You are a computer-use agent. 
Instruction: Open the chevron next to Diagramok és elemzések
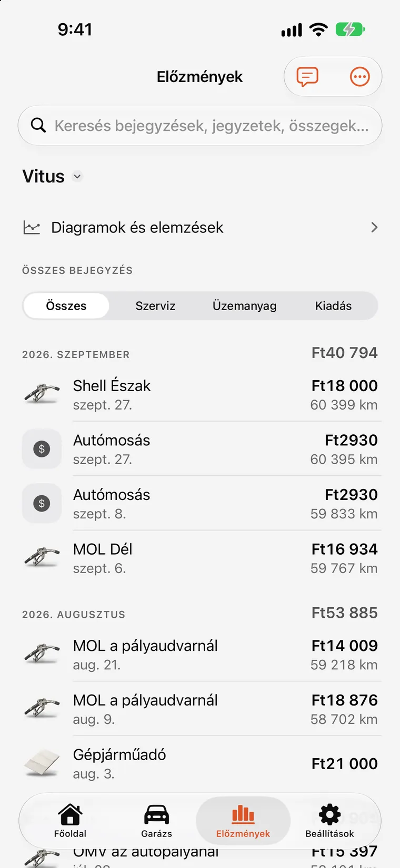click(374, 228)
